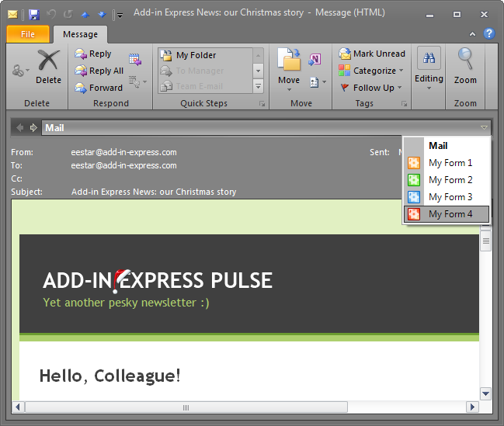
Task: Expand the Follow Up flag menu
Action: (373, 88)
